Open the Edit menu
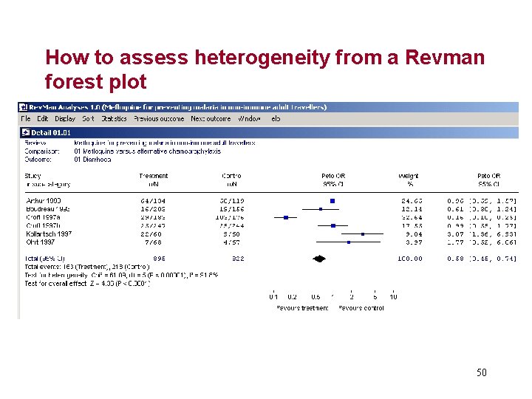 42,119
